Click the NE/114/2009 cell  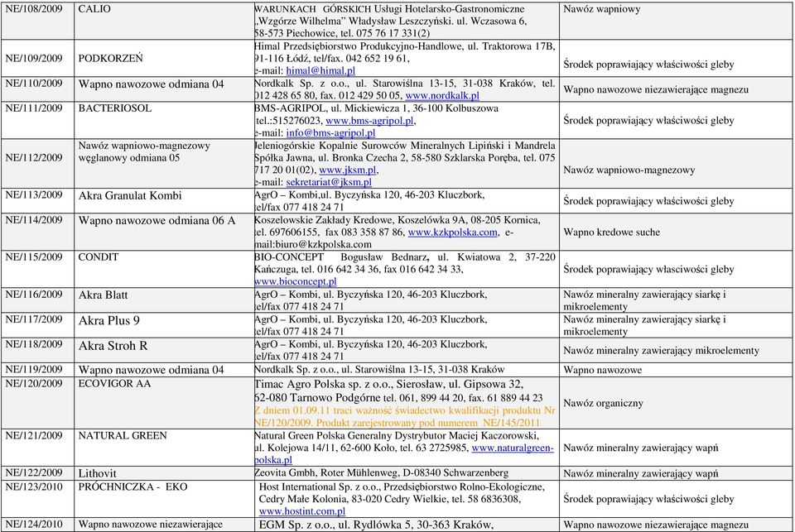[x=38, y=232]
